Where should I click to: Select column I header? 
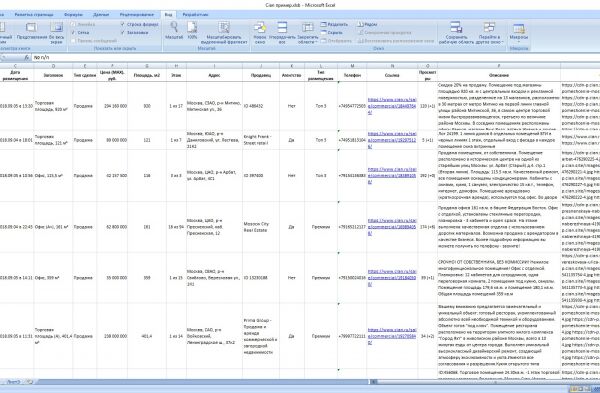pyautogui.click(x=214, y=66)
